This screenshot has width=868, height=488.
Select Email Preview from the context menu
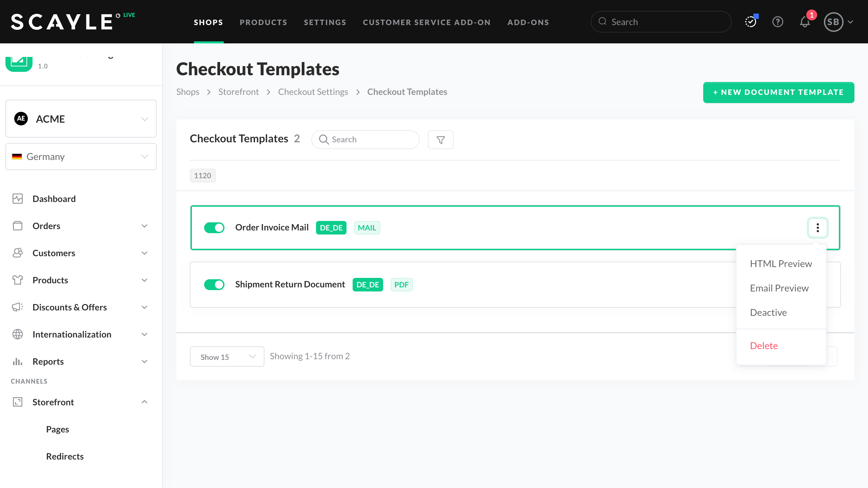click(779, 288)
